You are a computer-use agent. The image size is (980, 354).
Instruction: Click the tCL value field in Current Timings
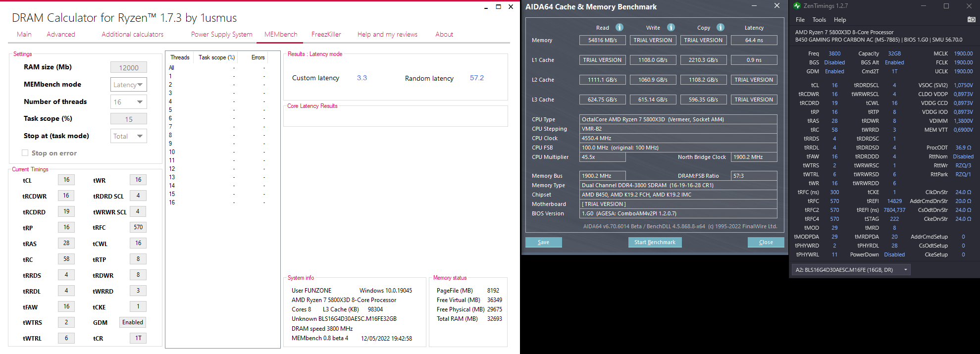point(66,180)
